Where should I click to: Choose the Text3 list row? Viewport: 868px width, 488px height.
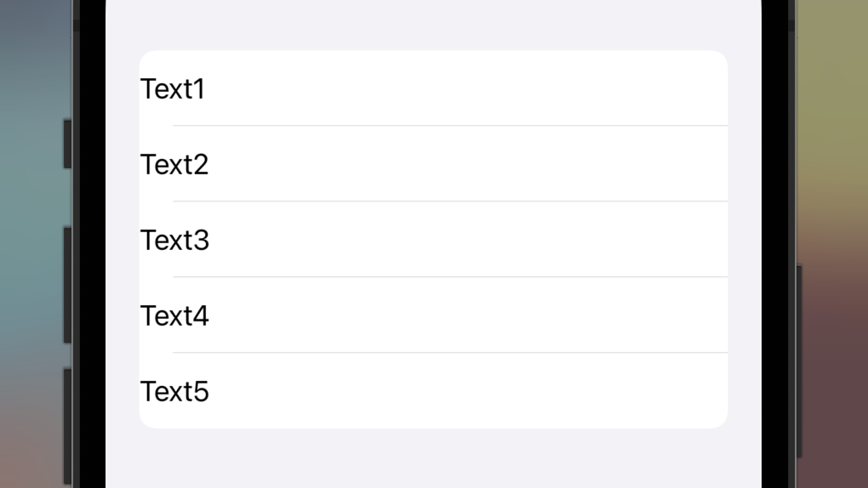[433, 240]
